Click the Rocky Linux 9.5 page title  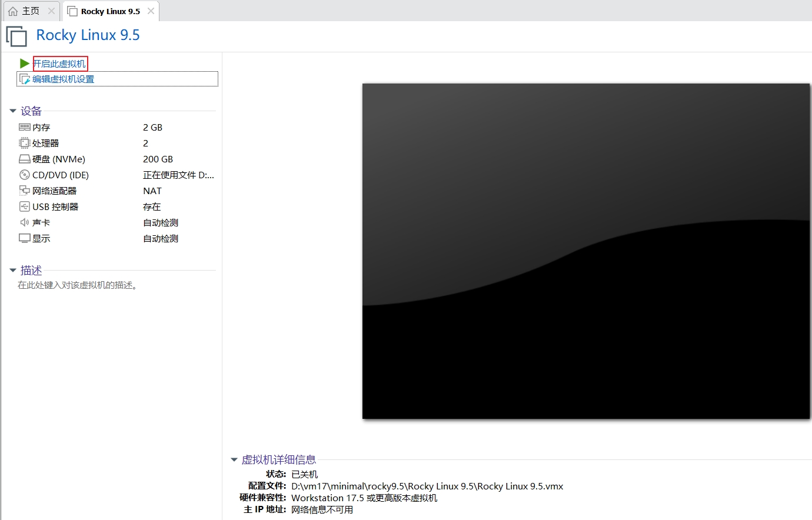[88, 35]
